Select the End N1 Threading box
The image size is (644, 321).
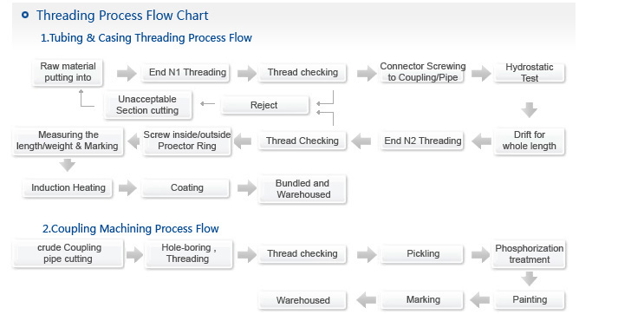(x=187, y=73)
